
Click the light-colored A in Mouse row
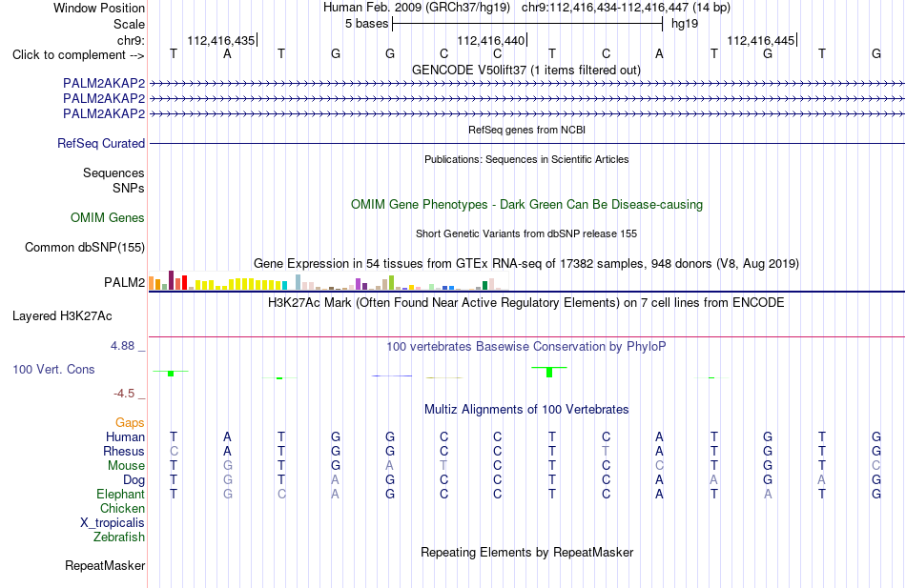390,466
